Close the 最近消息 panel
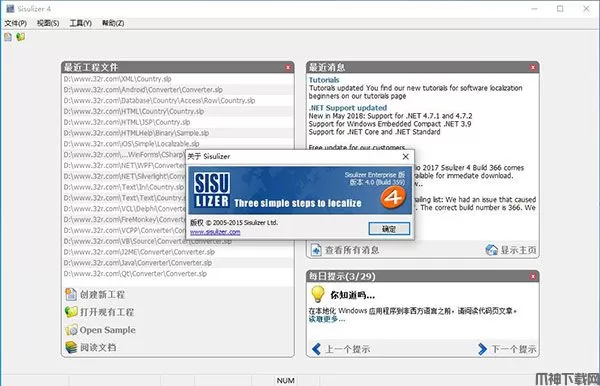Viewport: 600px width, 386px height. pos(533,67)
